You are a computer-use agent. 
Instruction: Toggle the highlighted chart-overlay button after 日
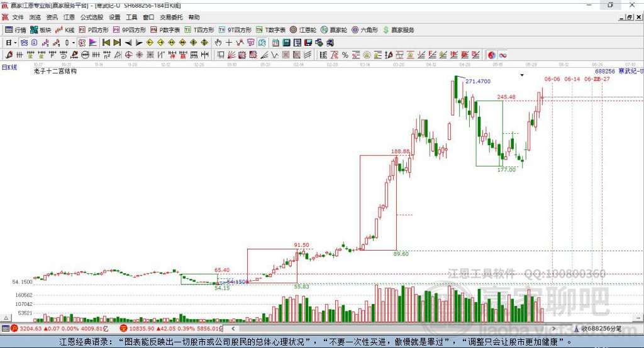coord(24,43)
